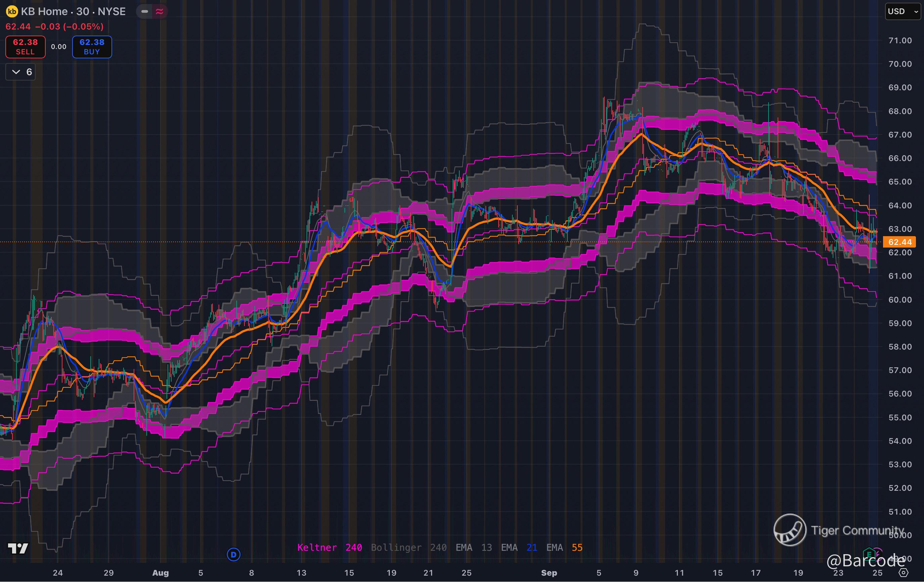Click the orange EMA 55 indicator label

pyautogui.click(x=564, y=547)
